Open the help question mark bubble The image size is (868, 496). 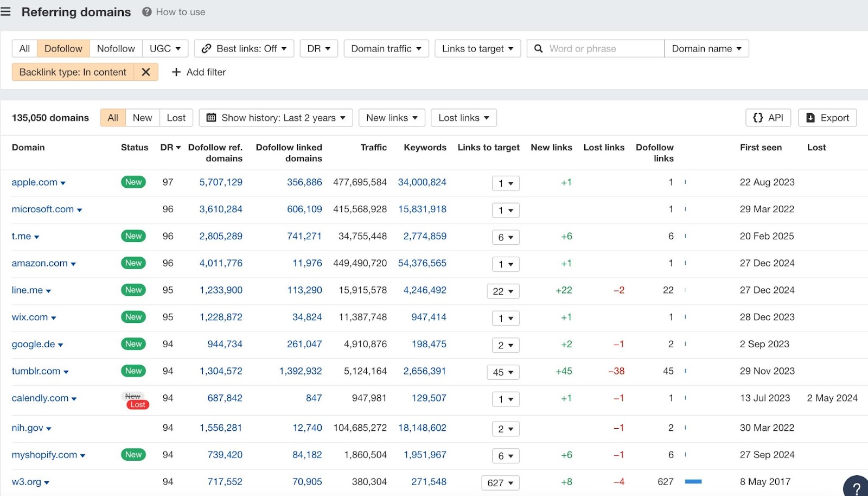click(x=856, y=487)
